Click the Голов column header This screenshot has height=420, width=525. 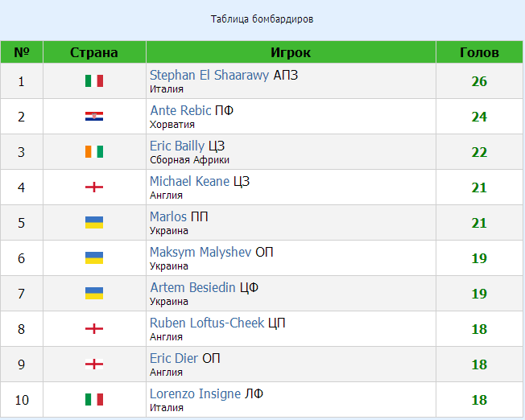coord(479,52)
